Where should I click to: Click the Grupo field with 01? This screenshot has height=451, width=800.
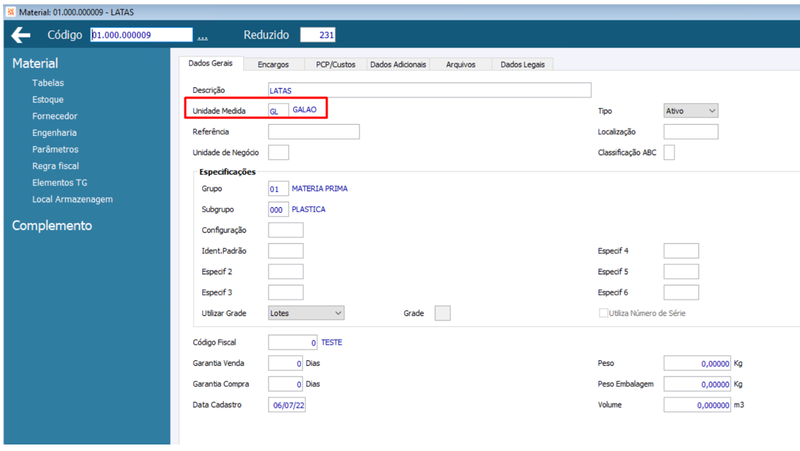click(278, 189)
